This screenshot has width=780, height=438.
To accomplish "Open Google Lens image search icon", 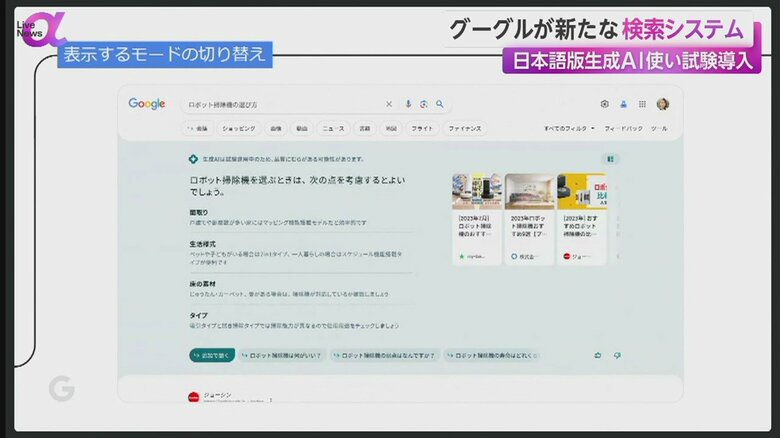I will coord(424,104).
